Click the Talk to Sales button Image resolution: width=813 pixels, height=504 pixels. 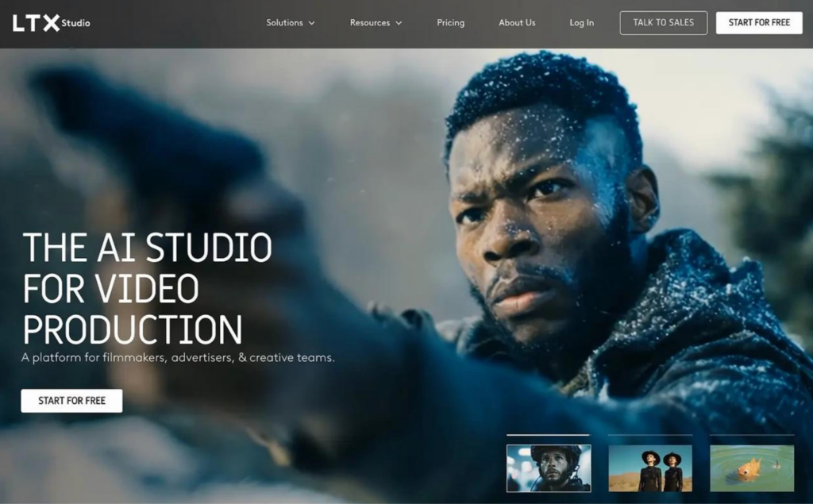(663, 23)
